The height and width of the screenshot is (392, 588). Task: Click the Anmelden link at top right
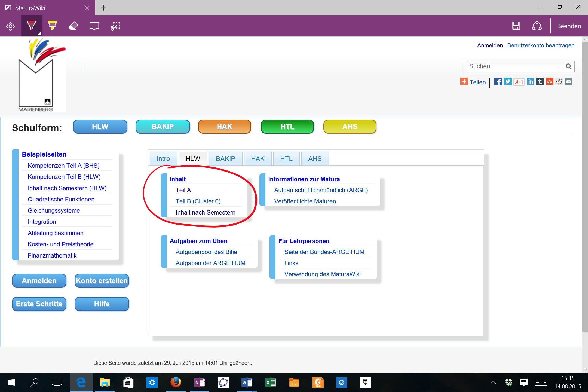490,45
